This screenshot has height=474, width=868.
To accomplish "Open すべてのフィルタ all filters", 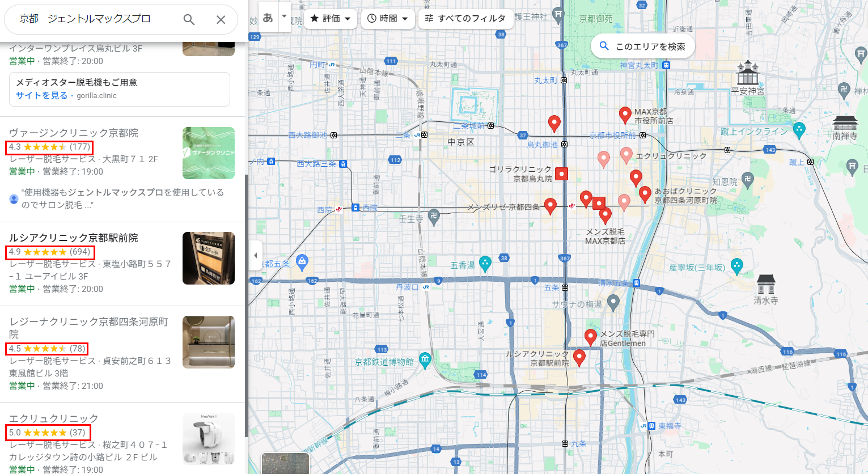I will click(x=465, y=19).
